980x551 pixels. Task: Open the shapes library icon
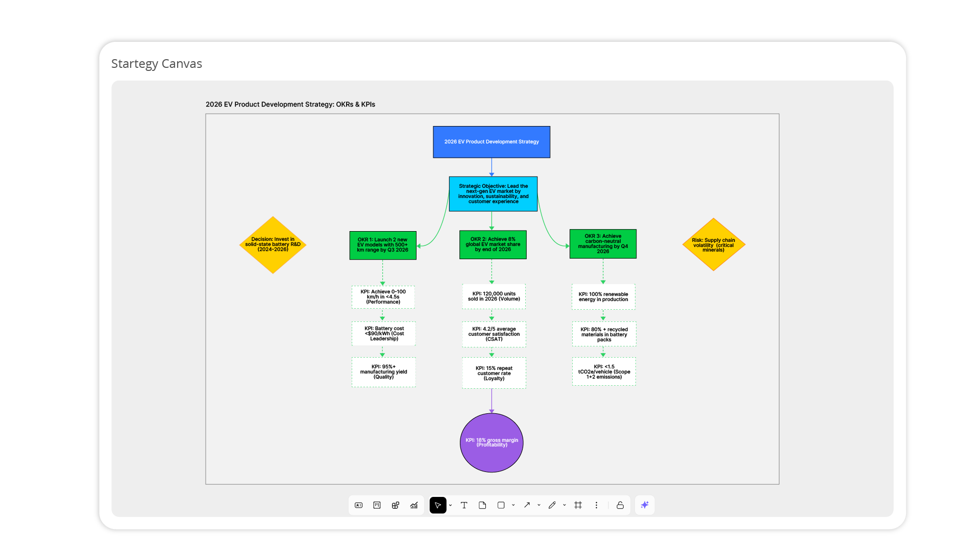[x=396, y=505]
